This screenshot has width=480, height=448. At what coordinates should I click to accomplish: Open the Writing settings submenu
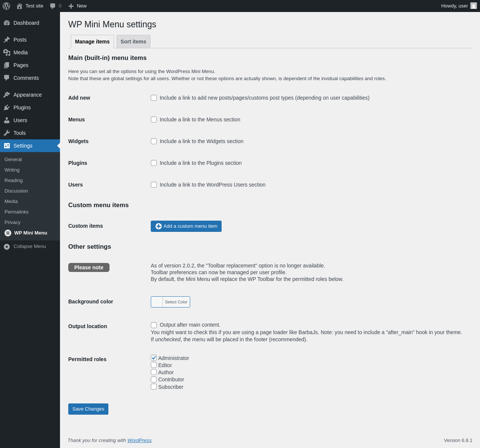click(12, 170)
